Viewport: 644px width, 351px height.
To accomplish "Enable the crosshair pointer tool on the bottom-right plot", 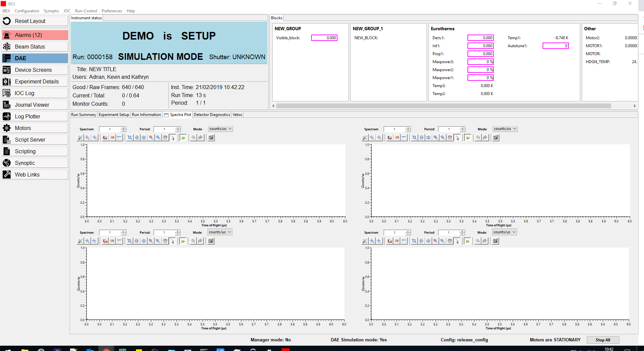I will pyautogui.click(x=457, y=241).
